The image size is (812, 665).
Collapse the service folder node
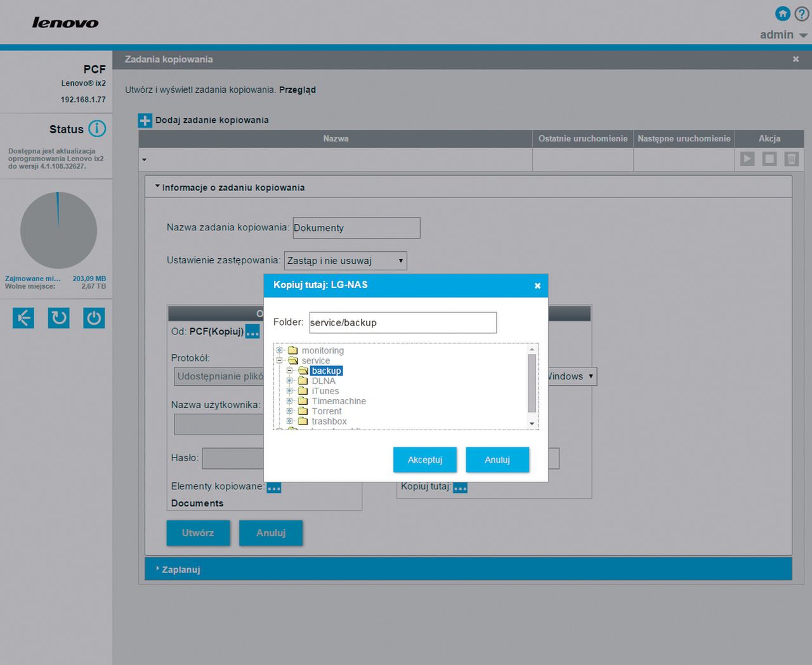pos(280,360)
